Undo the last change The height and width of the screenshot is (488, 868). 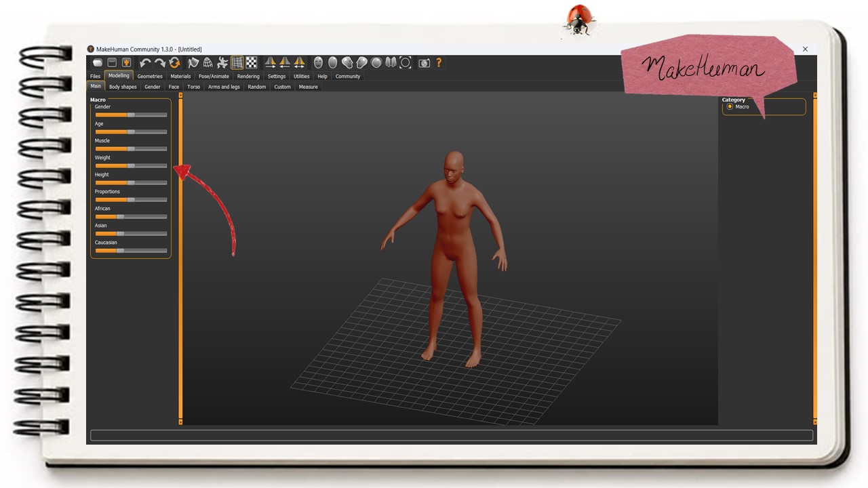click(144, 63)
